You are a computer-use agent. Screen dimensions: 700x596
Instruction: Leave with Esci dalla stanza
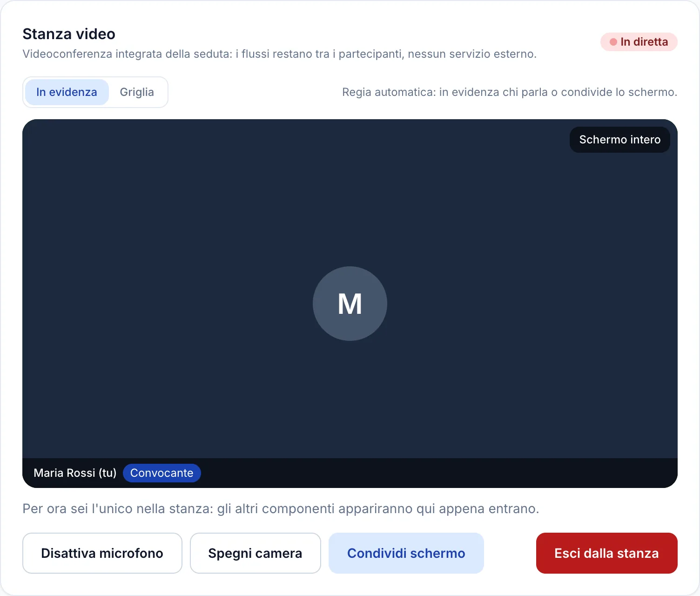tap(606, 553)
